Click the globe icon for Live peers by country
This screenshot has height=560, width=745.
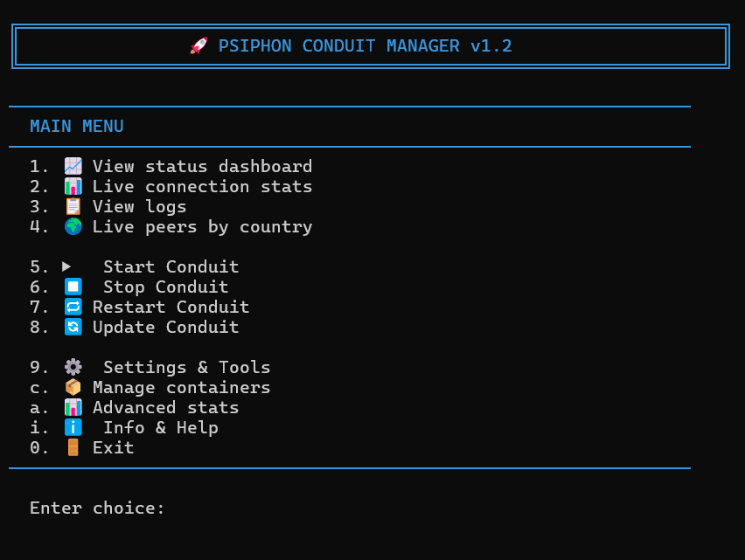[73, 226]
